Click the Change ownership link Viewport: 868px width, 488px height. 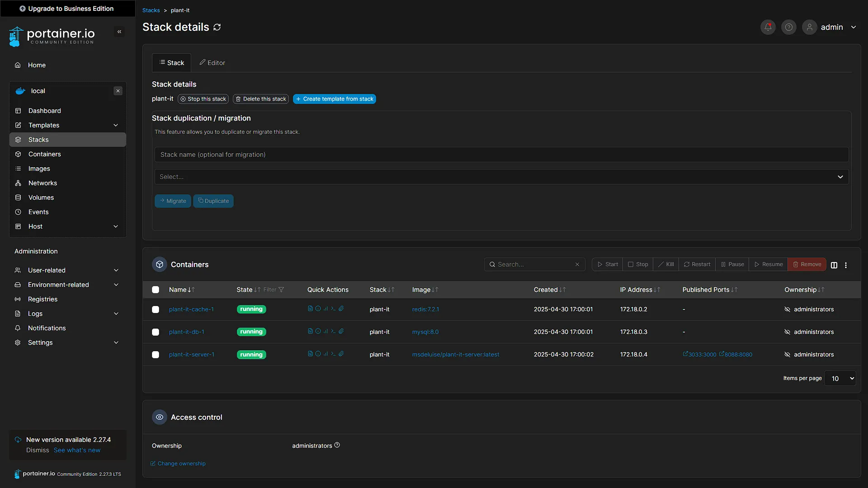click(x=178, y=464)
